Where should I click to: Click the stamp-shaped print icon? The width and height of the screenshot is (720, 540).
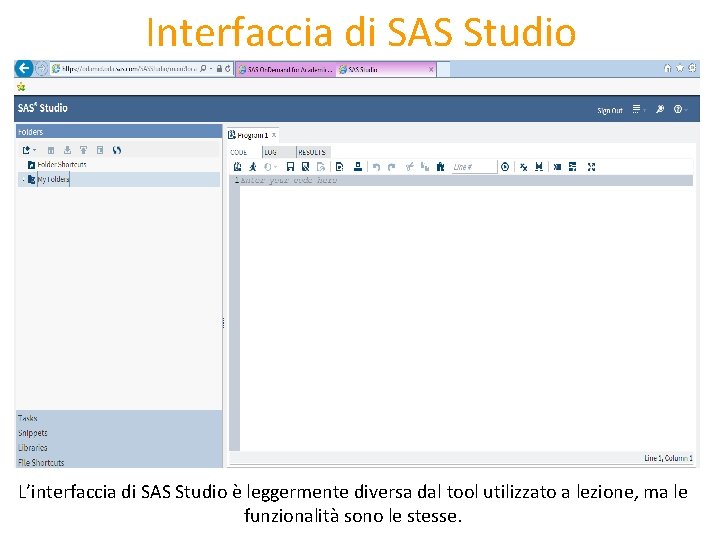pyautogui.click(x=358, y=167)
